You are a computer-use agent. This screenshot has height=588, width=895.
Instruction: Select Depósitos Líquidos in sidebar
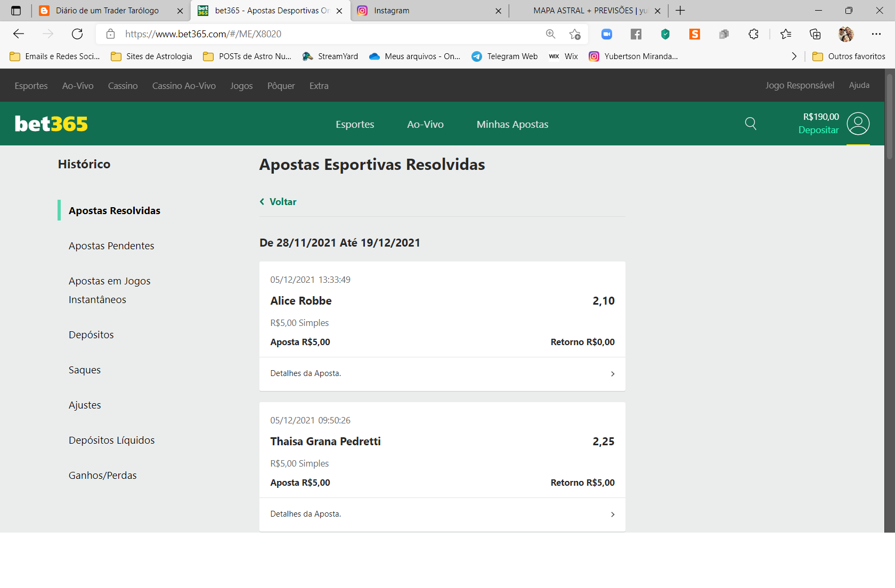(x=111, y=440)
